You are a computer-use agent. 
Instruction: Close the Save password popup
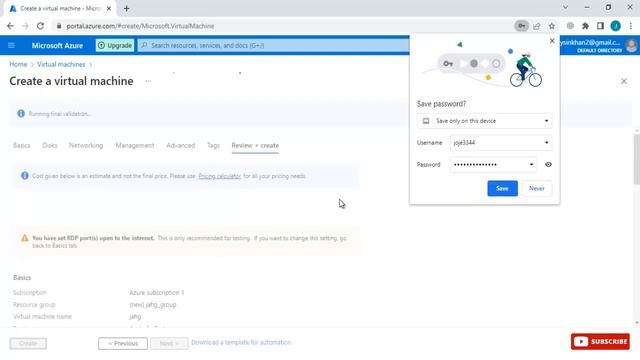[x=552, y=41]
